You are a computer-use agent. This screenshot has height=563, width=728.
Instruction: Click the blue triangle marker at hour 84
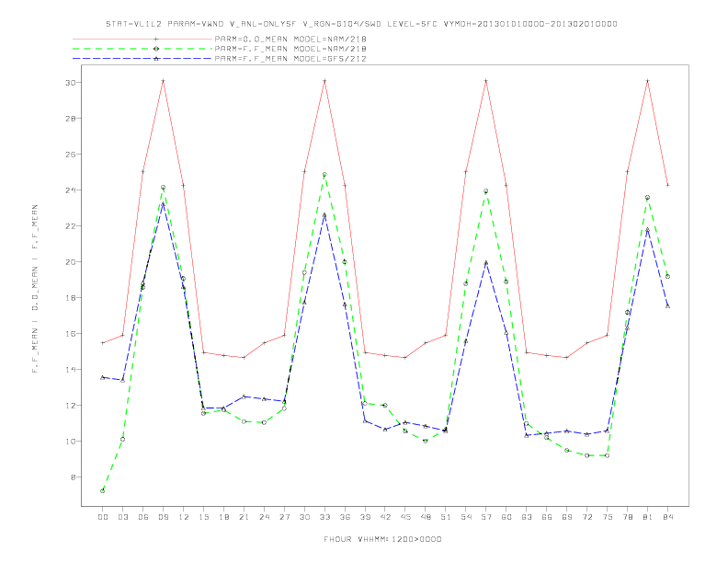[667, 306]
